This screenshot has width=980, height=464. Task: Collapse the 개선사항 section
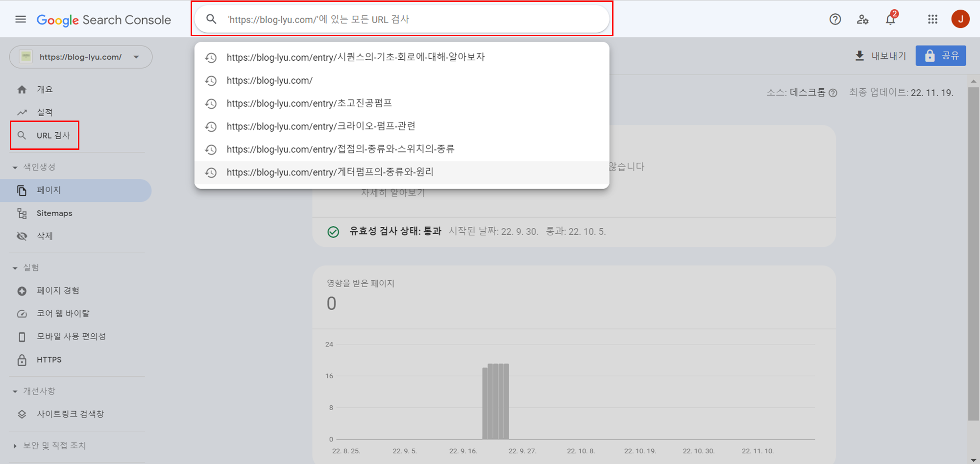tap(34, 391)
